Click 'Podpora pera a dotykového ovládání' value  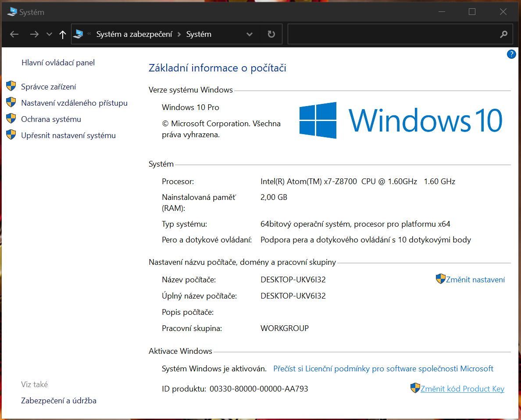tap(366, 240)
